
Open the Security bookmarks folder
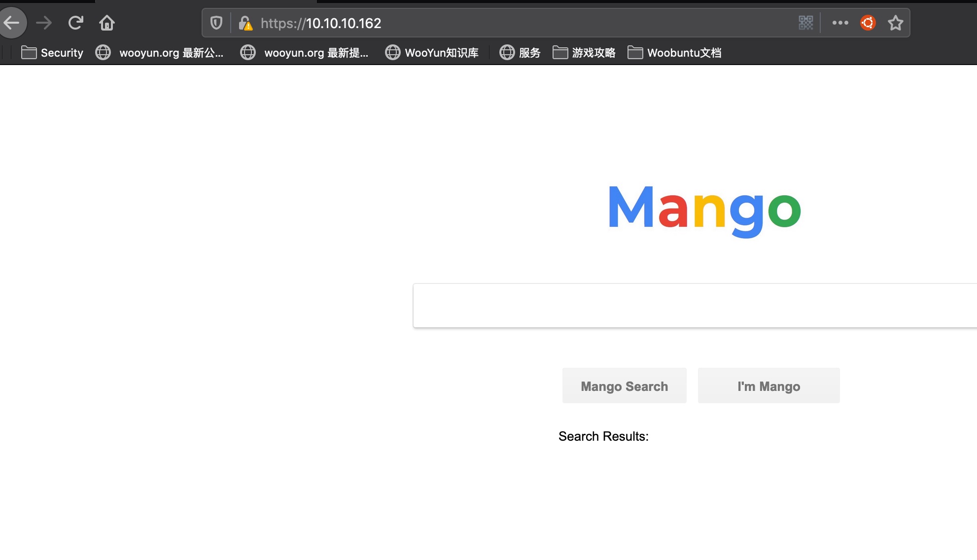[x=52, y=53]
